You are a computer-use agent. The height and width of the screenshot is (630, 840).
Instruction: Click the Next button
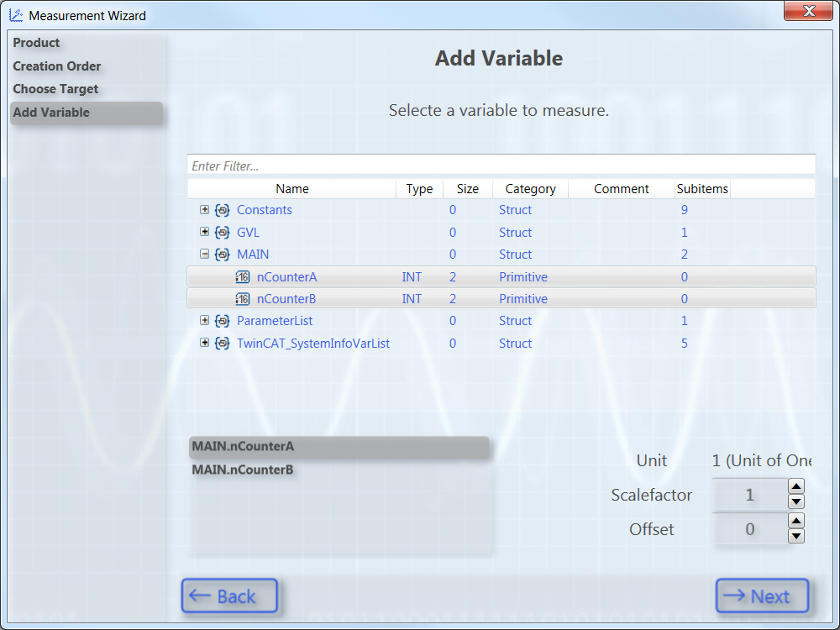pyautogui.click(x=763, y=596)
